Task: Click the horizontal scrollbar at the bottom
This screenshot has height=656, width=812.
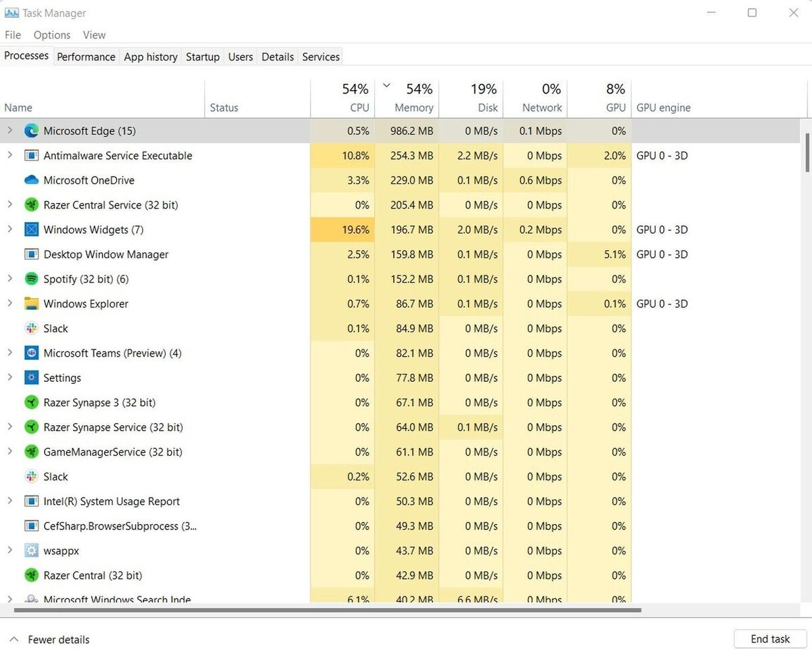Action: click(x=327, y=610)
